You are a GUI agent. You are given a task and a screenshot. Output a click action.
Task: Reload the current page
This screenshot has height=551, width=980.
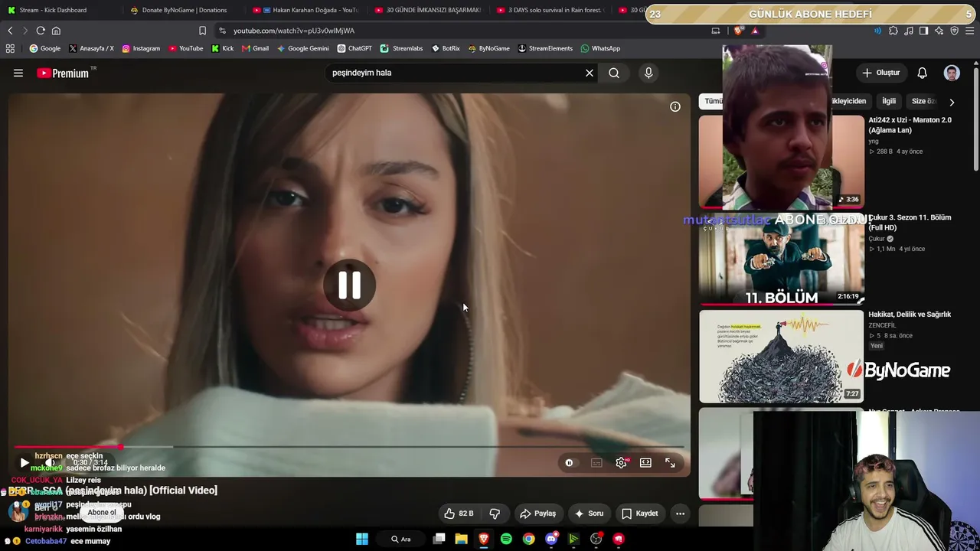tap(41, 31)
